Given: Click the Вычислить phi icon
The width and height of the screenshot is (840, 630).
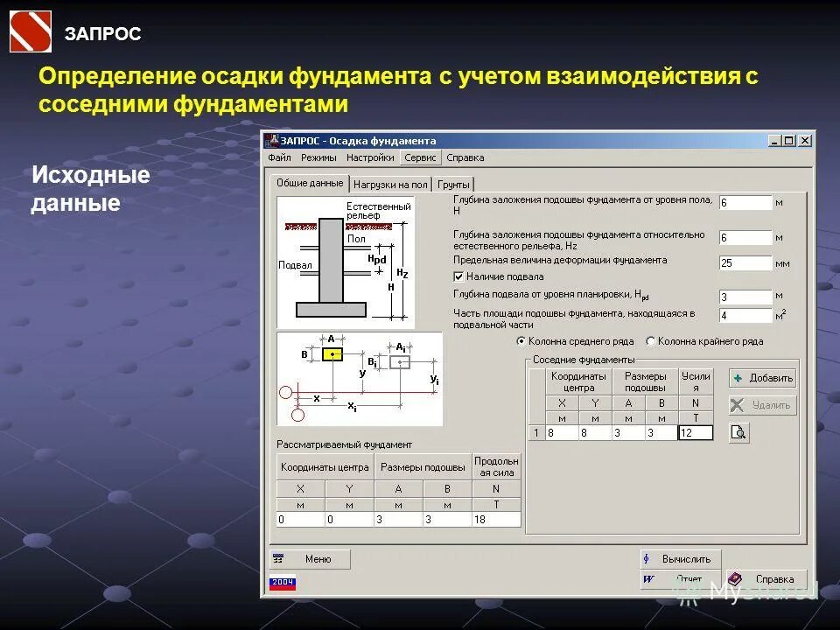Looking at the screenshot, I should pos(646,558).
